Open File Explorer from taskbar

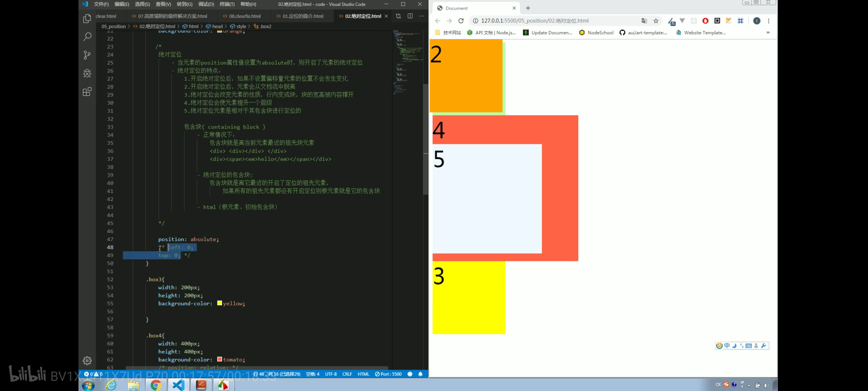[133, 385]
